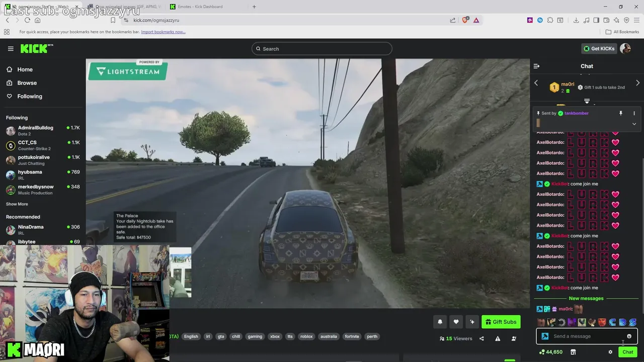Open the Following page in sidebar

click(30, 97)
